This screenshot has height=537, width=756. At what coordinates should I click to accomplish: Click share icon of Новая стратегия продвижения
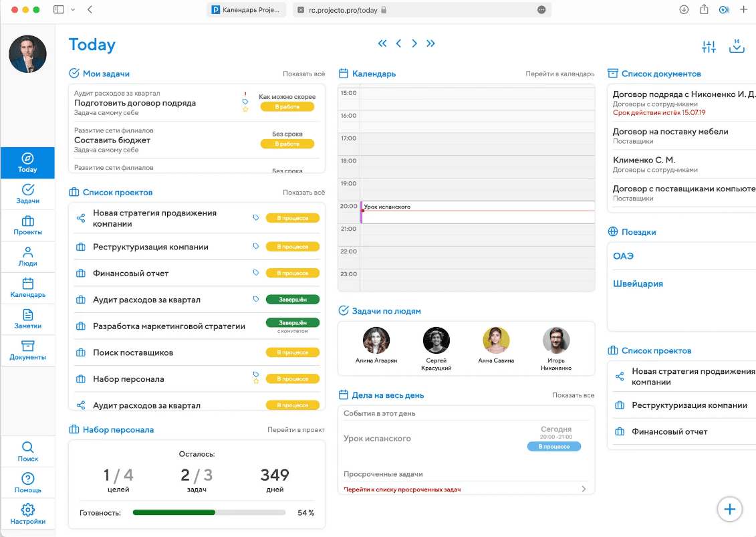pyautogui.click(x=81, y=218)
